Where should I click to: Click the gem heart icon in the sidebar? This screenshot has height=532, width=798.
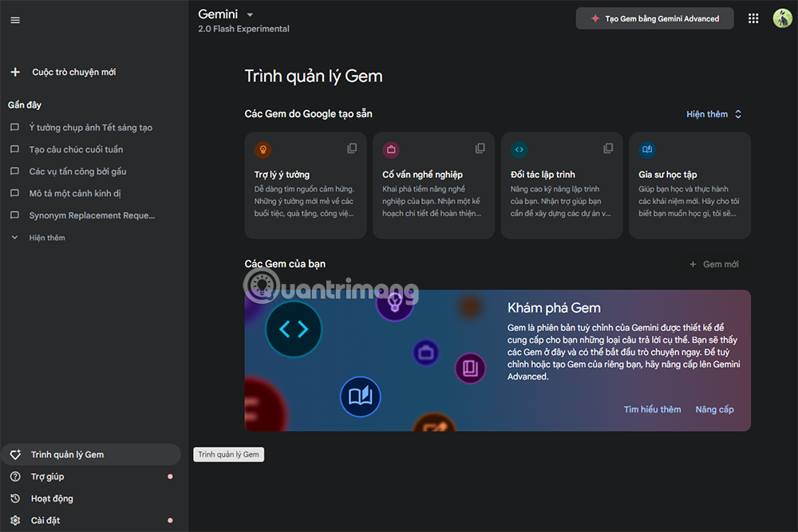pos(16,455)
